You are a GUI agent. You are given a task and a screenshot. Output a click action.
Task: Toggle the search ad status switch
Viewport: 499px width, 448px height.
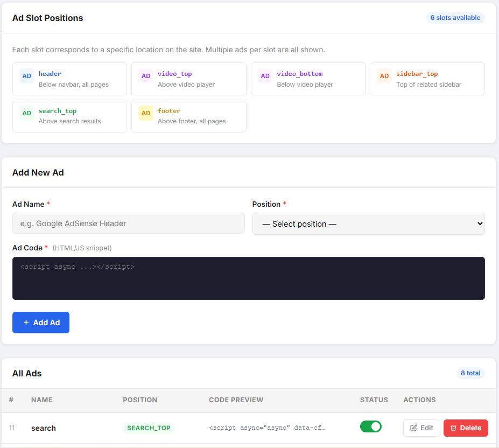point(370,426)
